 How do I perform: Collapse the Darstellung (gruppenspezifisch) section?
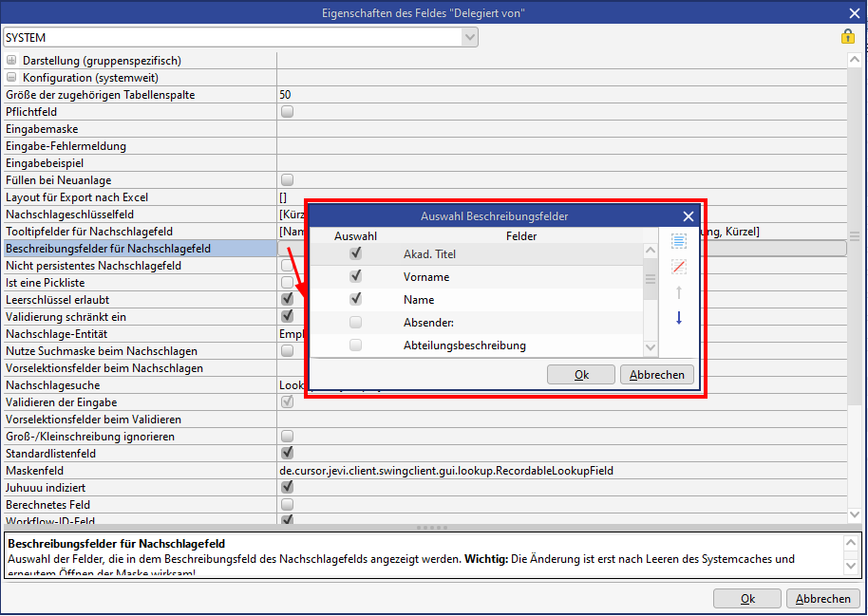pyautogui.click(x=11, y=61)
